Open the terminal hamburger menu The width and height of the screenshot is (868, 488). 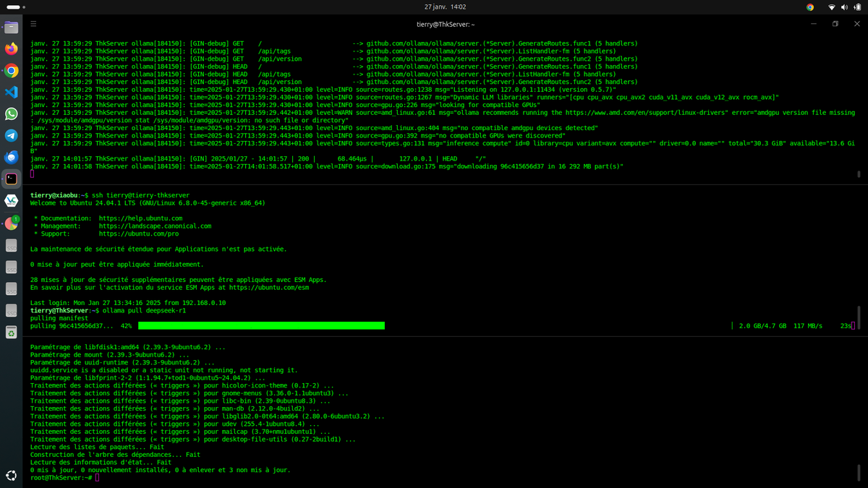[33, 23]
